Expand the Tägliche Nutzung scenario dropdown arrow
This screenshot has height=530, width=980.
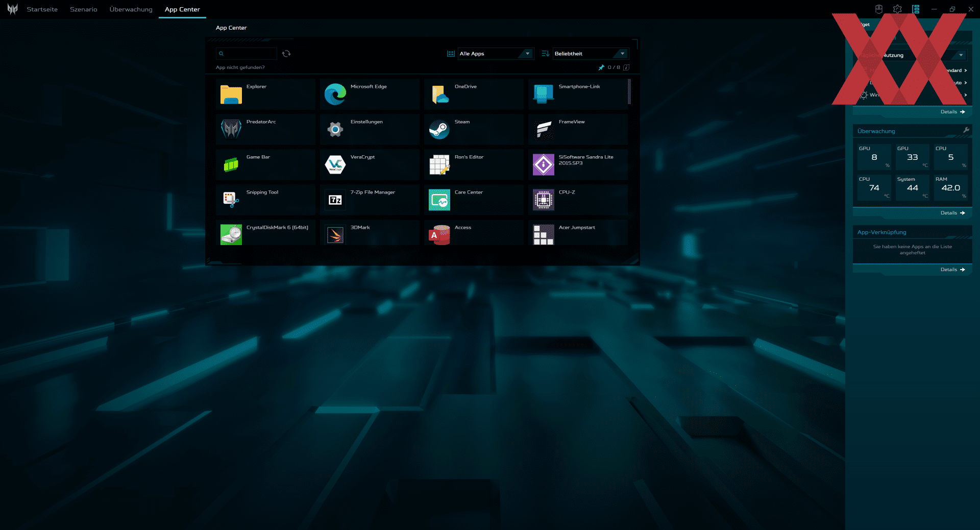click(x=961, y=55)
